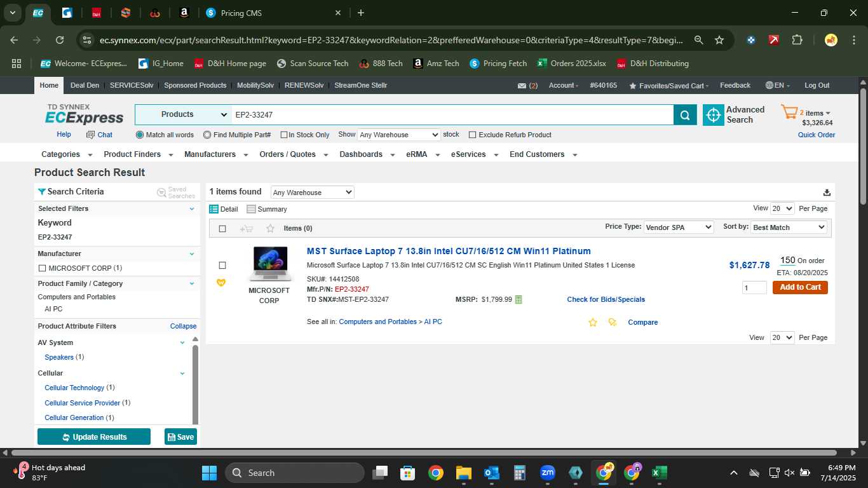Click the gold badge icon under product checkbox

221,282
